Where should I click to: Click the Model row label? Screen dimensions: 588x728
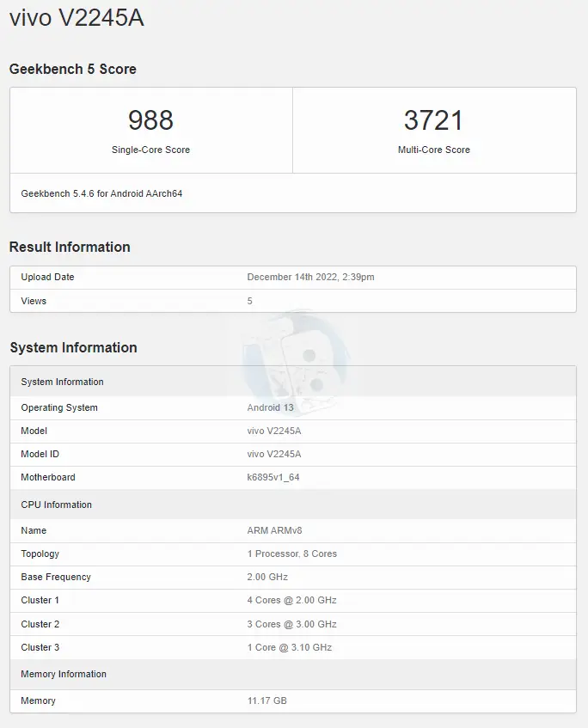(34, 431)
